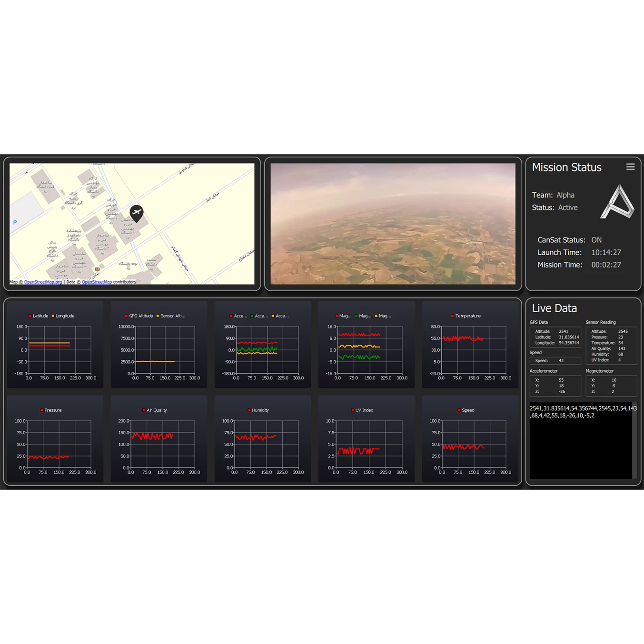Viewport: 644px width, 644px height.
Task: Select the Pressure reading value 23
Action: pyautogui.click(x=620, y=337)
